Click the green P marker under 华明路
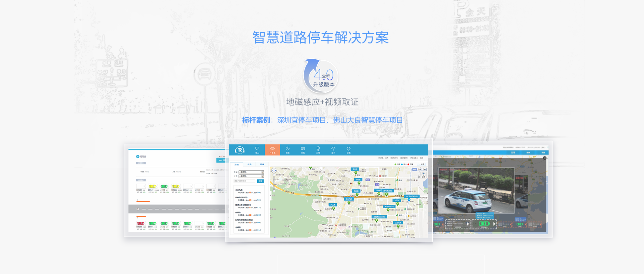This screenshot has width=644, height=274. [x=359, y=183]
